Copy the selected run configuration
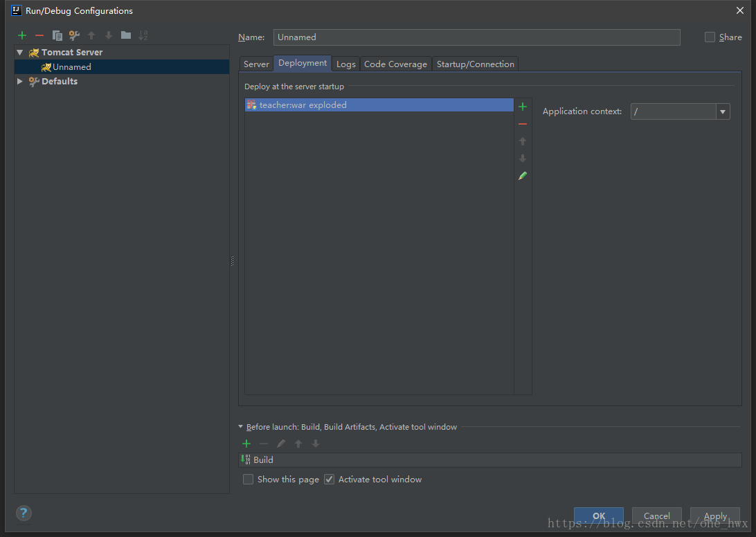This screenshot has height=537, width=756. (57, 35)
